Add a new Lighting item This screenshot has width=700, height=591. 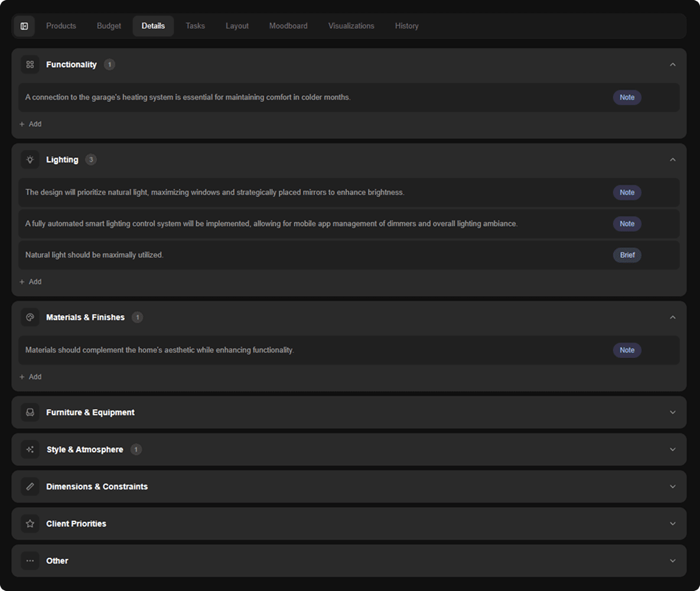click(x=31, y=282)
